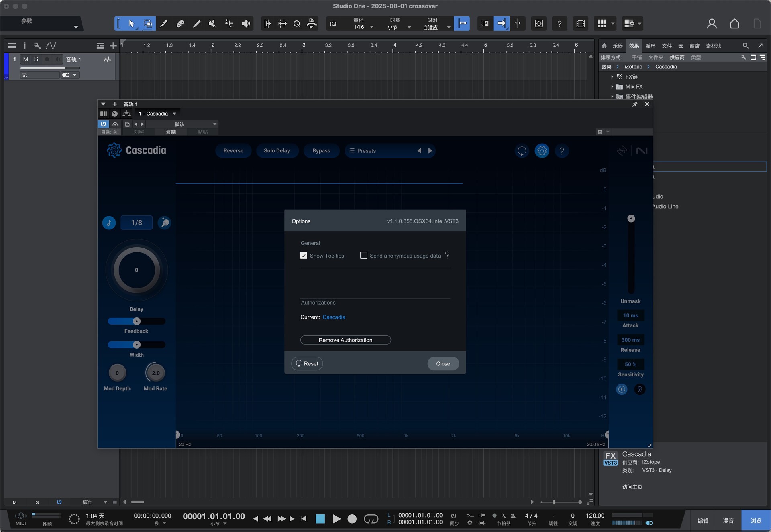This screenshot has height=532, width=771.
Task: Click Reset in Options dialog
Action: 307,363
